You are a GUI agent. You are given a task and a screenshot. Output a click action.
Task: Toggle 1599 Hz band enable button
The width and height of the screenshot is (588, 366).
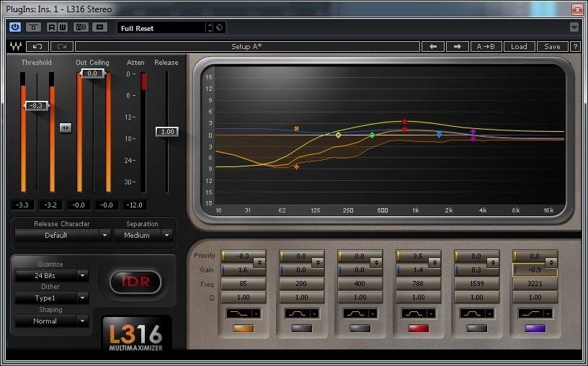[476, 329]
